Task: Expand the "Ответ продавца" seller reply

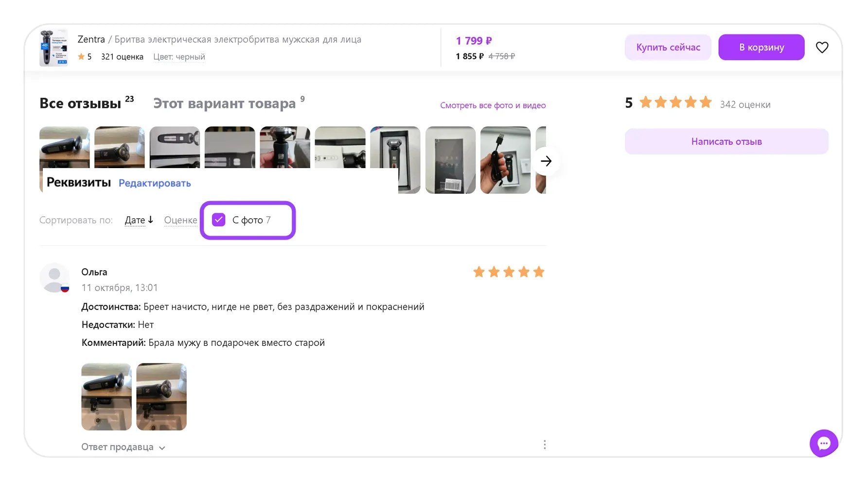Action: (x=123, y=447)
